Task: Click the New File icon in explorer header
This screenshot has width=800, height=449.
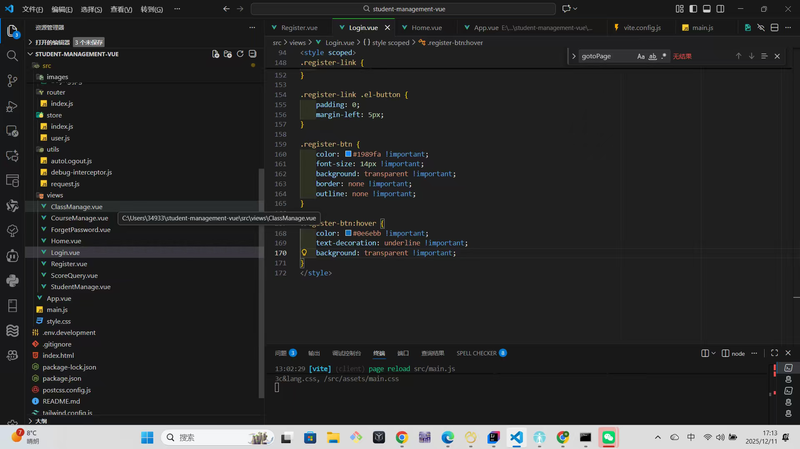Action: point(216,54)
